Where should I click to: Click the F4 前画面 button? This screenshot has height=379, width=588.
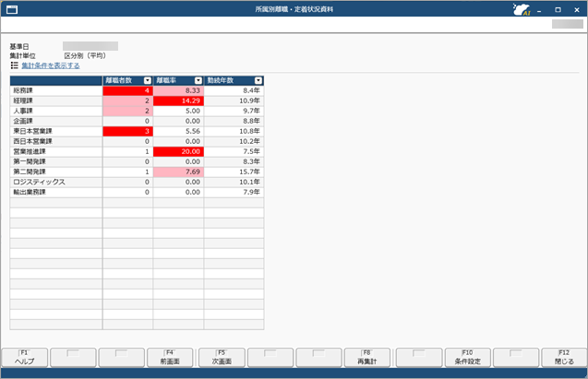[x=170, y=358]
